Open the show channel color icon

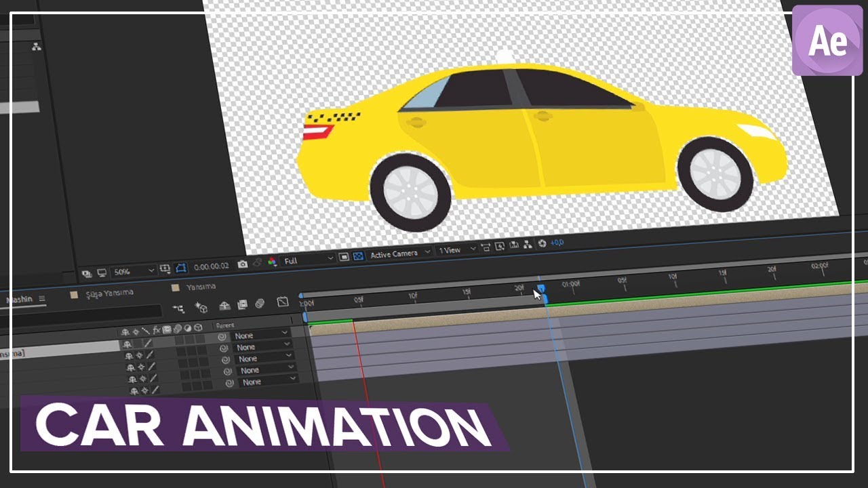272,262
